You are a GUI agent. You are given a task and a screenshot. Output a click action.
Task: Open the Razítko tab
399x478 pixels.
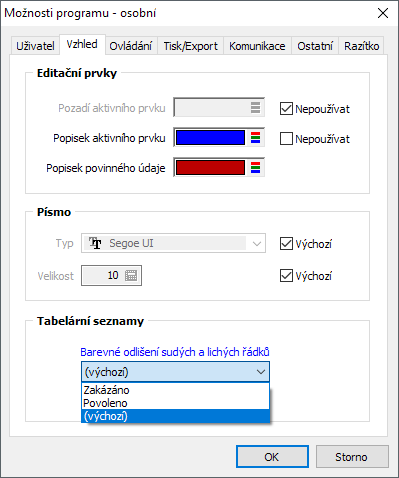coord(362,46)
